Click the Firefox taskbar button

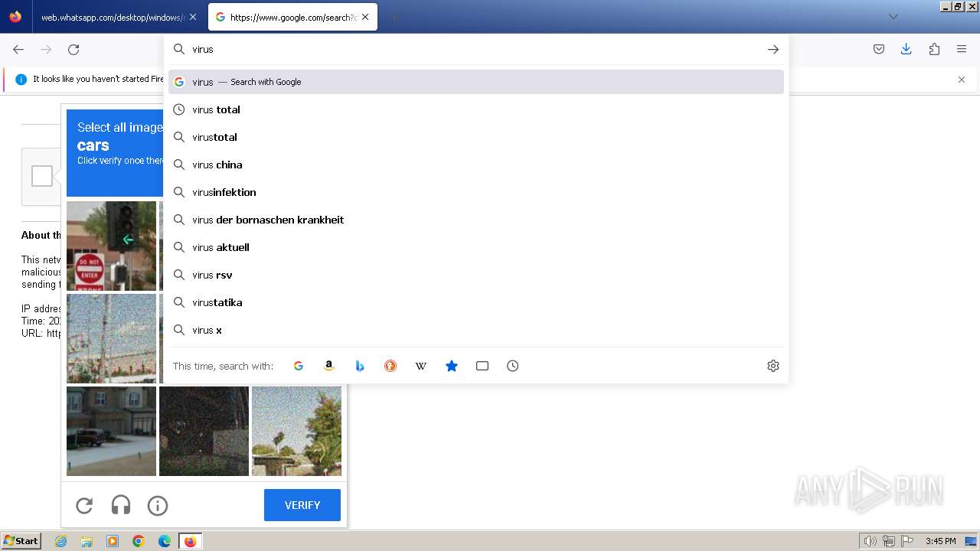coord(190,541)
